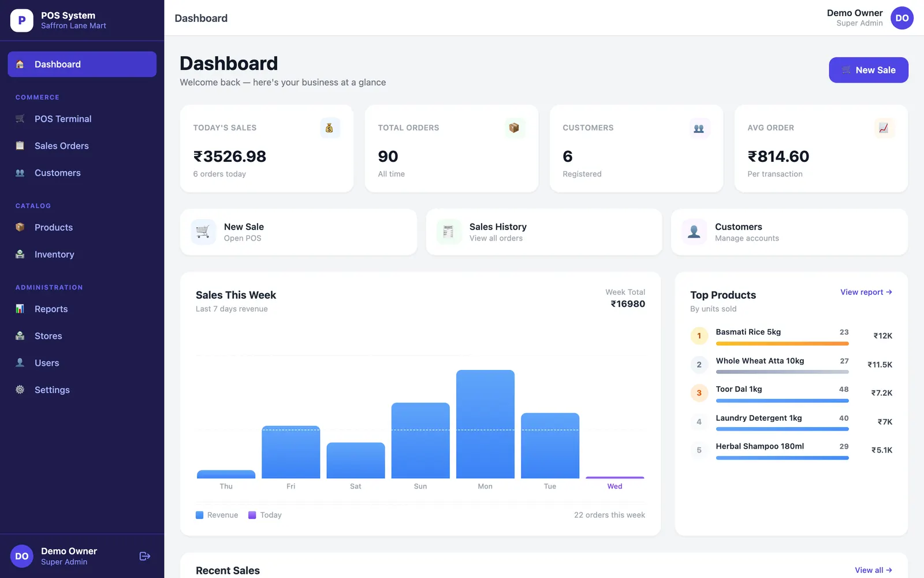Open Customers in the sidebar

82,173
